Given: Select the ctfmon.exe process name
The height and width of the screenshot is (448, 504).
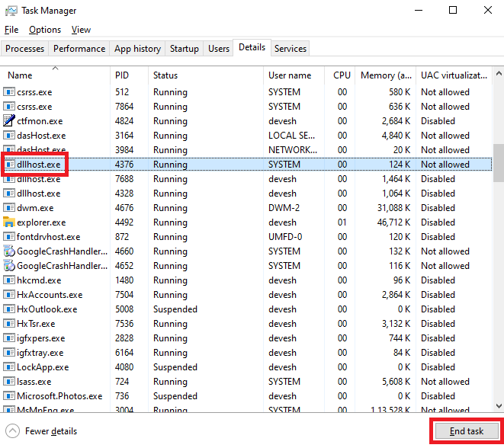Looking at the screenshot, I should point(40,121).
